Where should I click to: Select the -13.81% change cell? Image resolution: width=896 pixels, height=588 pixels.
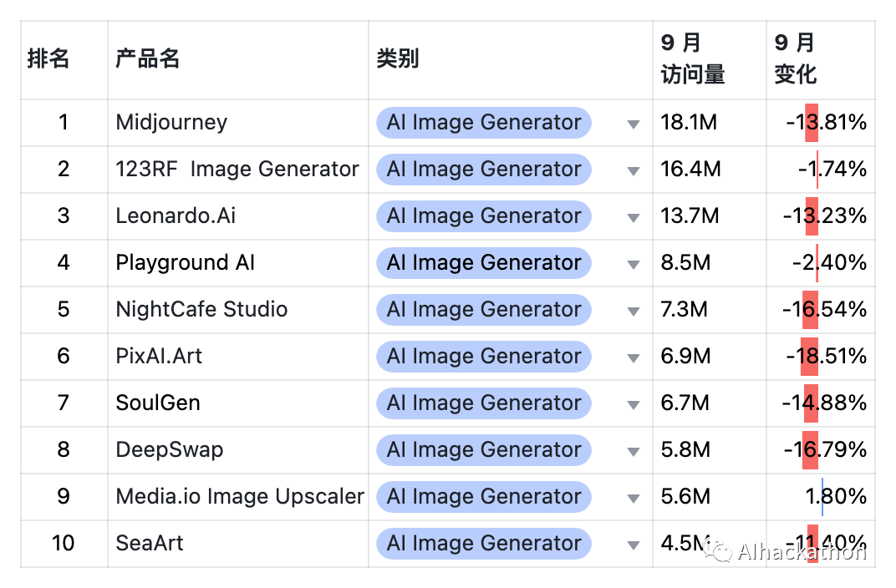(x=821, y=123)
